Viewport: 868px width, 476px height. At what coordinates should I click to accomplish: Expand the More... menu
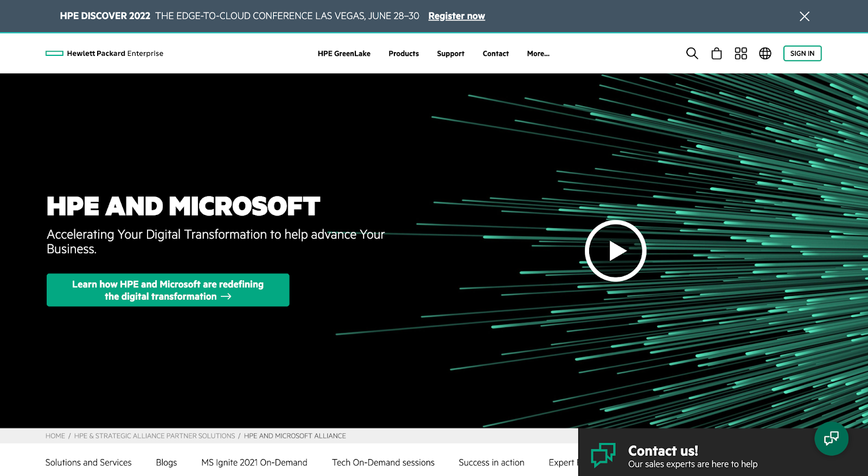point(538,54)
